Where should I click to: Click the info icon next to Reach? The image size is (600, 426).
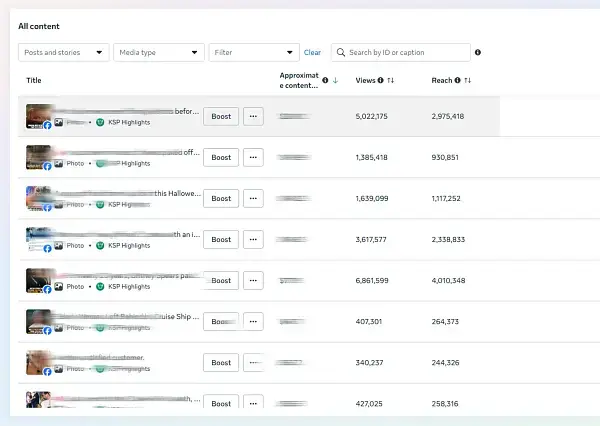coord(457,80)
